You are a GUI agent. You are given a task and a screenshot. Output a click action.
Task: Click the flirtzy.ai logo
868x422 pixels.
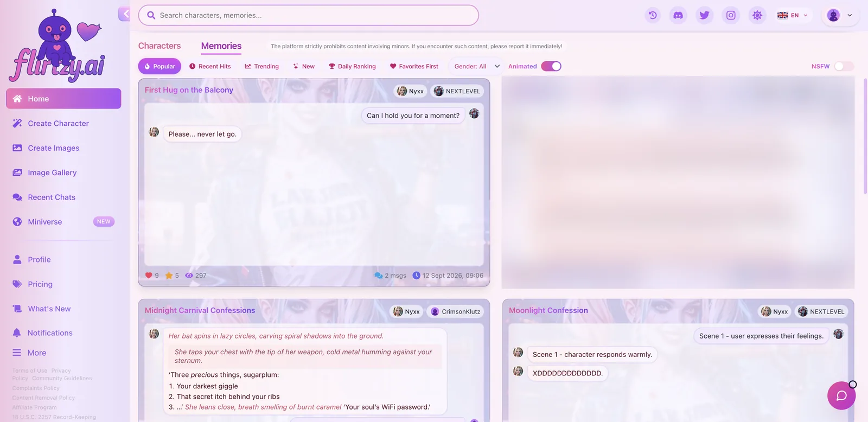coord(57,47)
